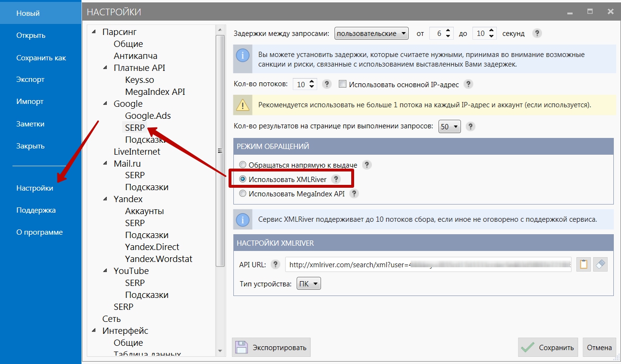Select Обращаться напрямую к выдаче radio
Screen dimensions: 621x364
[243, 165]
